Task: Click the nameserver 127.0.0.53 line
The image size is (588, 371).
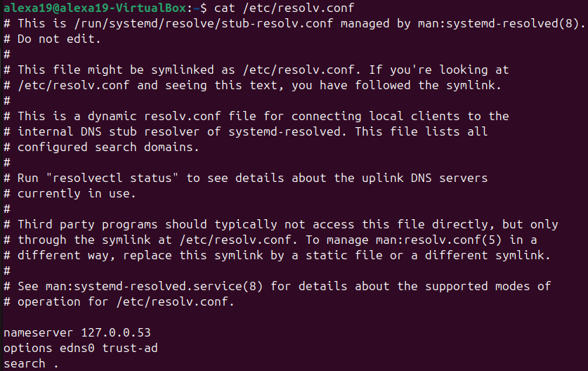Action: (77, 332)
